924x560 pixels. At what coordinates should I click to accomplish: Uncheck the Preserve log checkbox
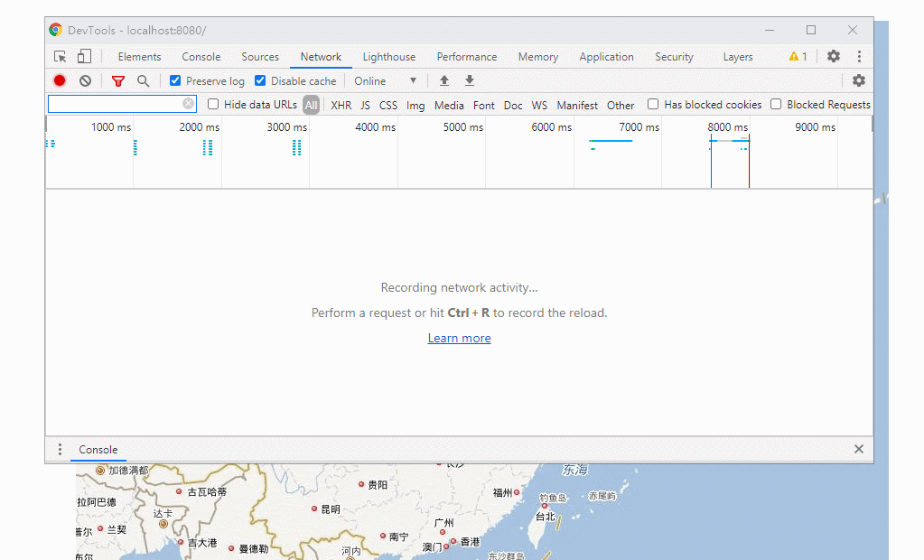click(x=176, y=80)
